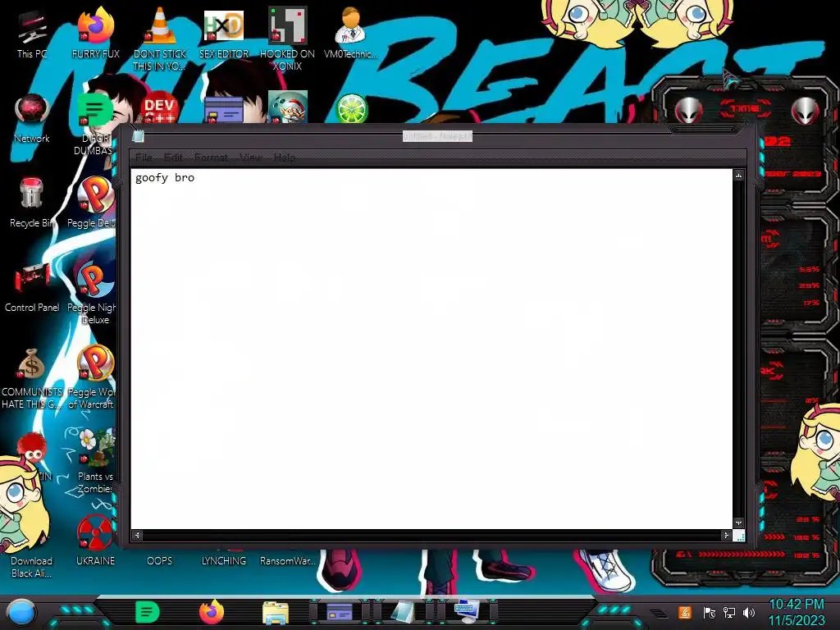840x630 pixels.
Task: Select the Santa elf bowling game icon
Action: [x=288, y=107]
